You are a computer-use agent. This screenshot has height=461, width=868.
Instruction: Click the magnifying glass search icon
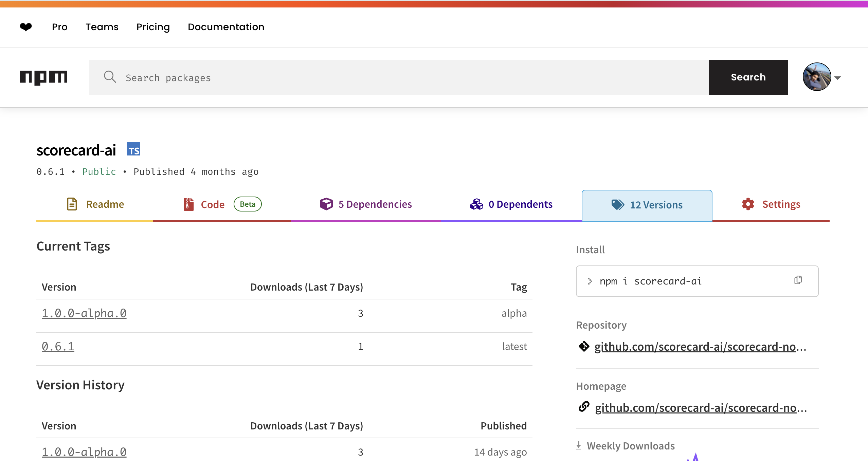[110, 77]
